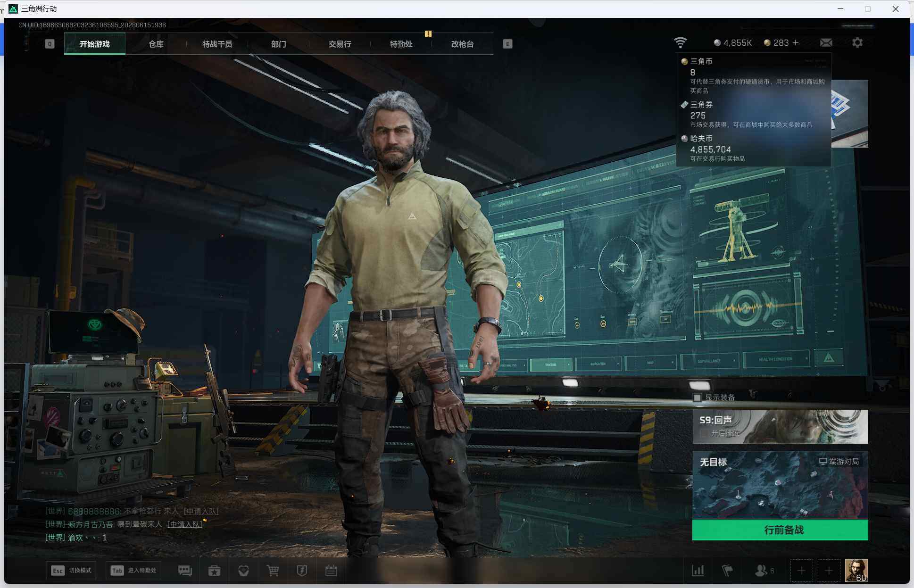Open the lightning shield icon
Image resolution: width=914 pixels, height=588 pixels.
pyautogui.click(x=302, y=571)
